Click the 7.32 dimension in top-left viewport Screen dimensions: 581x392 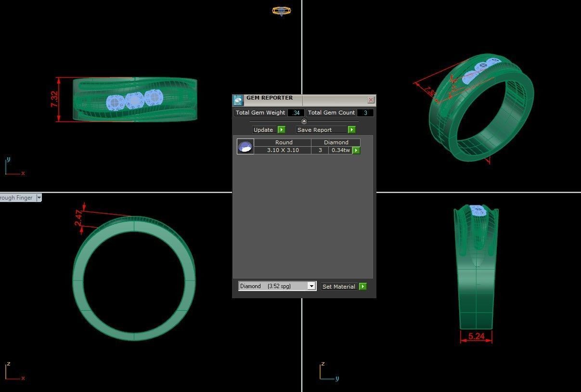click(x=55, y=99)
